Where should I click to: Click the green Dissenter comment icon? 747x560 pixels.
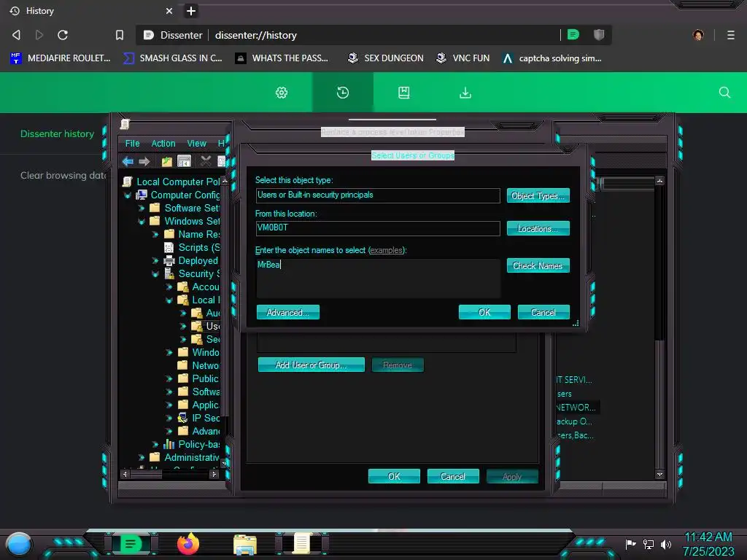pos(573,34)
